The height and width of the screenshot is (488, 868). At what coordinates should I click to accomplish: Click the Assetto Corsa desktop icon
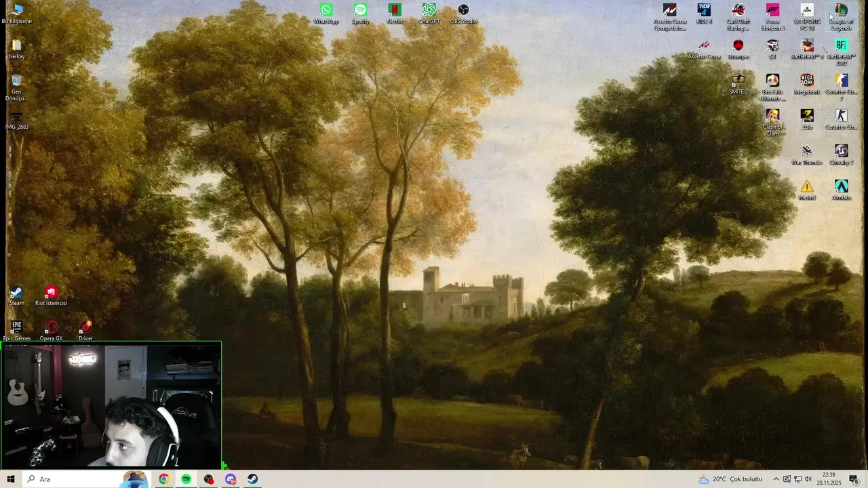[x=704, y=49]
